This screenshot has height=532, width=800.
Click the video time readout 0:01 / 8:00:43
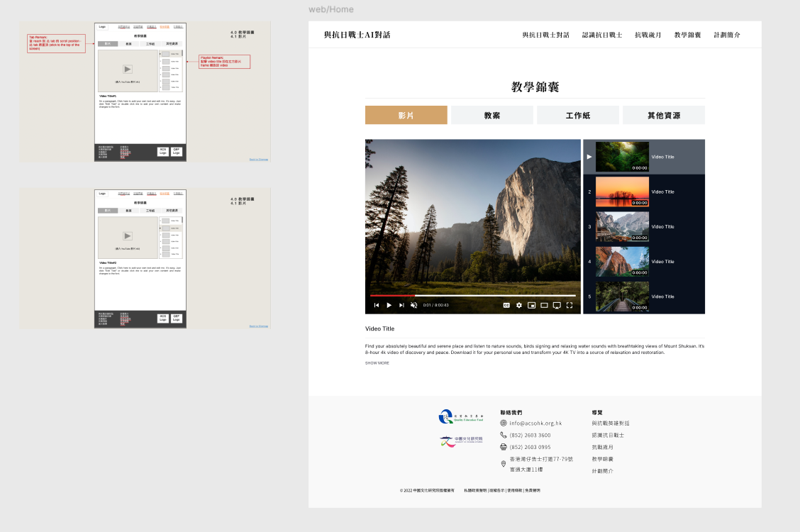coord(435,305)
